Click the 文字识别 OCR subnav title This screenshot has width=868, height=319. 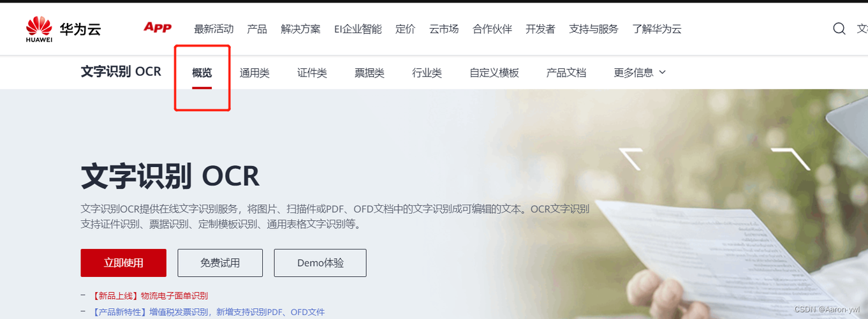[x=121, y=71]
